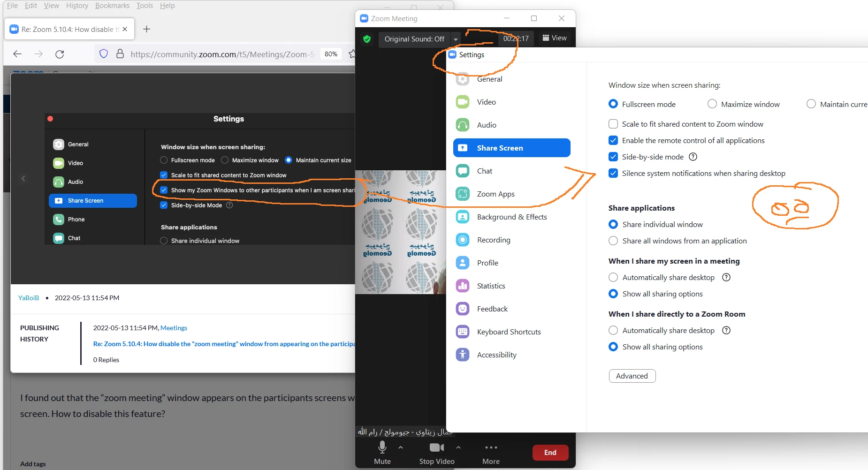868x470 pixels.
Task: Select Maintain current size radio button
Action: [x=811, y=104]
